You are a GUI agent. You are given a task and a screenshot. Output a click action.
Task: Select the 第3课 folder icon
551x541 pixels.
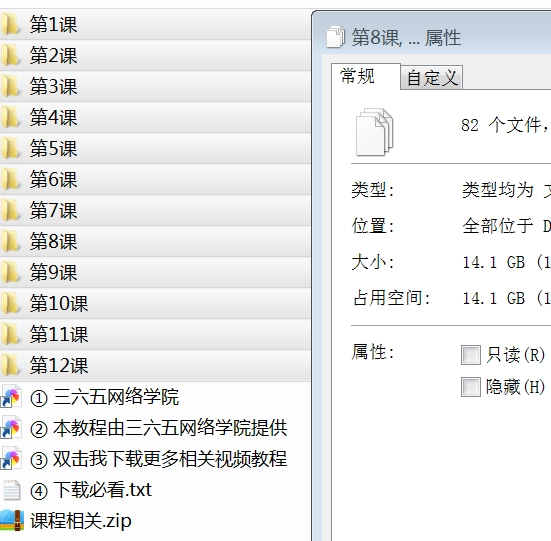pos(10,86)
